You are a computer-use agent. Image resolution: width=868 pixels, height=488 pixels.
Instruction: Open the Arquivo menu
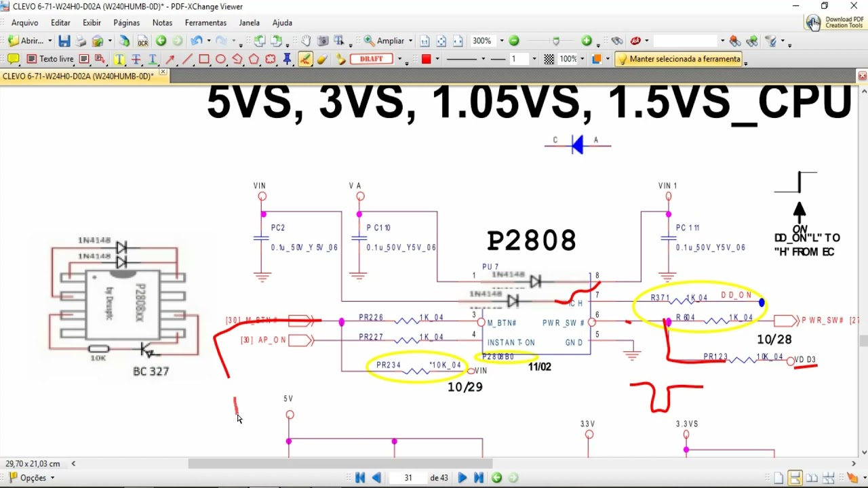[24, 22]
